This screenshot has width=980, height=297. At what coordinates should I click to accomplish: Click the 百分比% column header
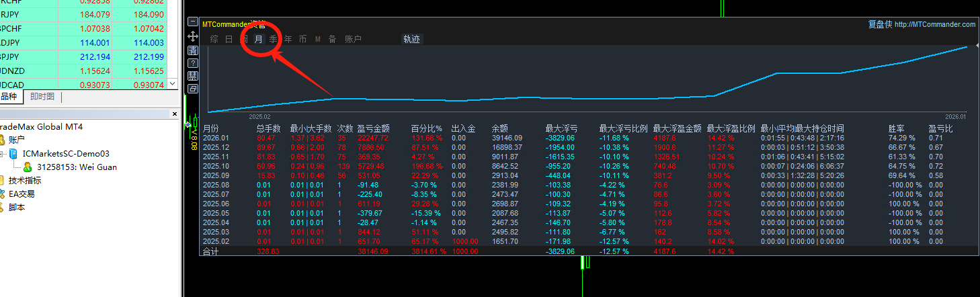(x=427, y=128)
